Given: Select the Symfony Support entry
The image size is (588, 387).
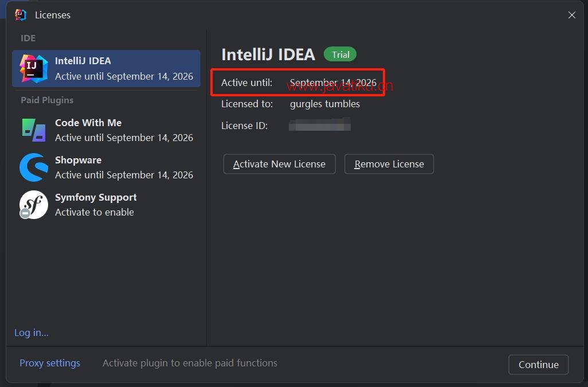Looking at the screenshot, I should (106, 205).
